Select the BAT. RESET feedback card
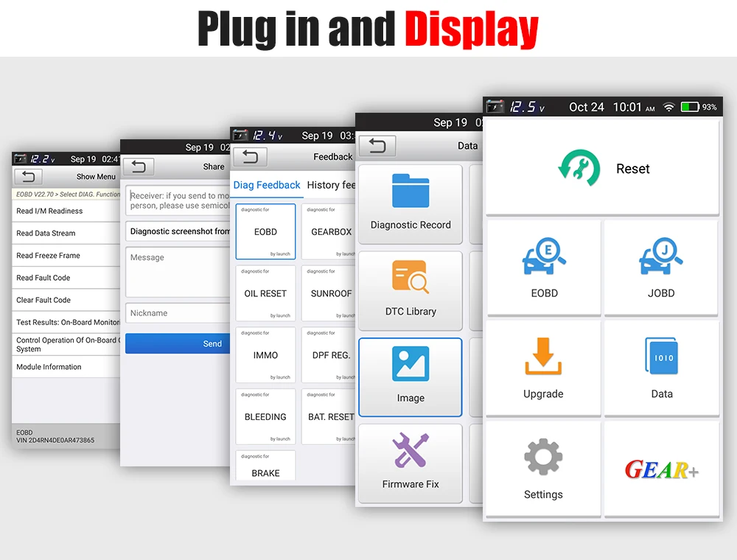Screen dimensions: 737x560 coord(329,416)
